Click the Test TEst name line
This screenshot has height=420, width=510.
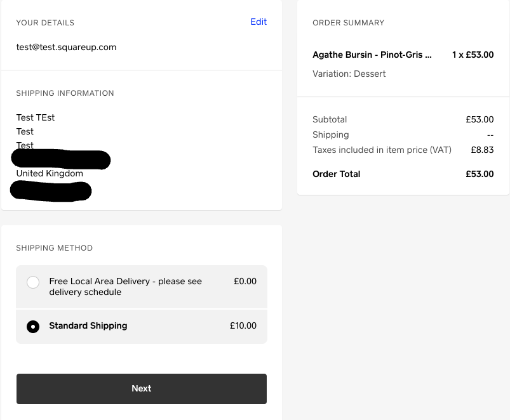coord(36,117)
